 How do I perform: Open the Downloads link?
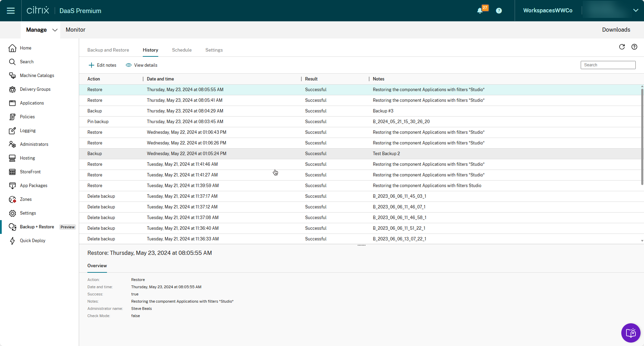click(616, 30)
